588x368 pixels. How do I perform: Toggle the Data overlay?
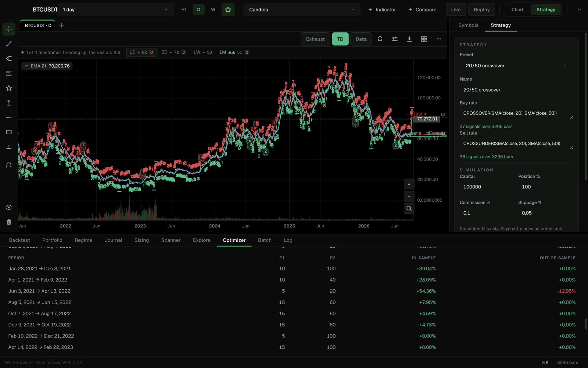coord(361,39)
